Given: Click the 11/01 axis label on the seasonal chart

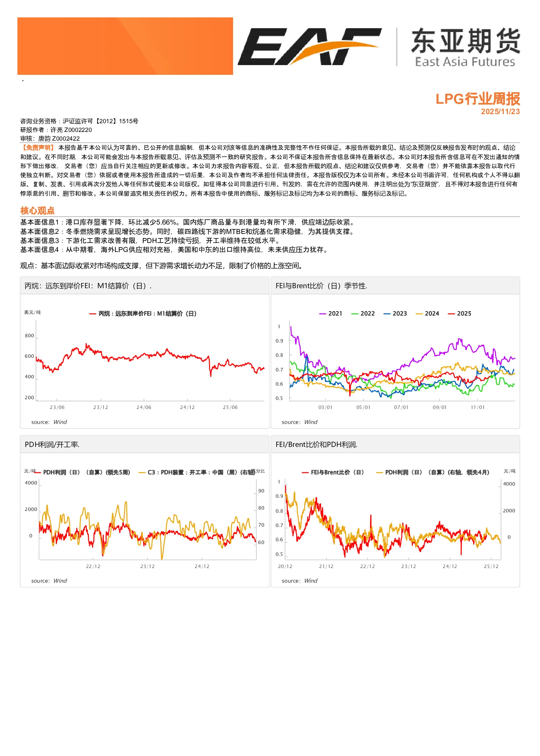Looking at the screenshot, I should coord(478,407).
